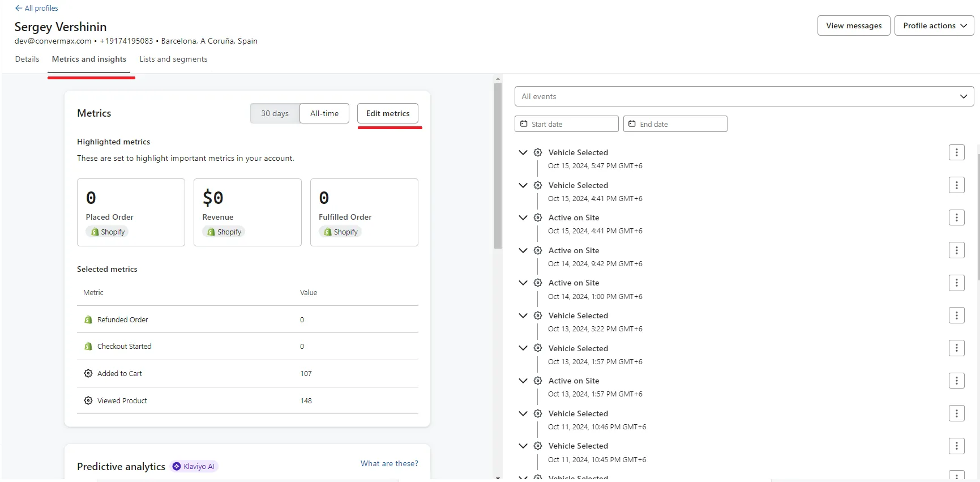Expand the Oct 15 5:47 PM Vehicle Selected event
The height and width of the screenshot is (482, 980).
click(x=523, y=152)
